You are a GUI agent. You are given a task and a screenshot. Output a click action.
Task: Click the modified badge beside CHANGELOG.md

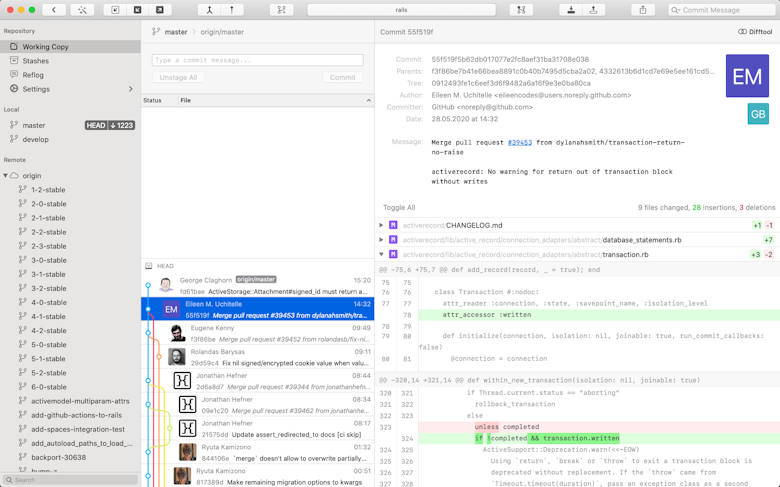(393, 225)
